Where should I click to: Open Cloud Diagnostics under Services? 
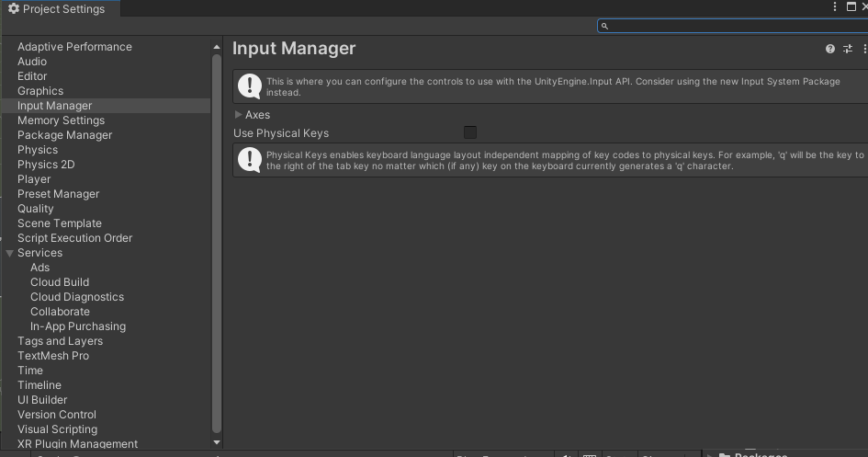[77, 297]
